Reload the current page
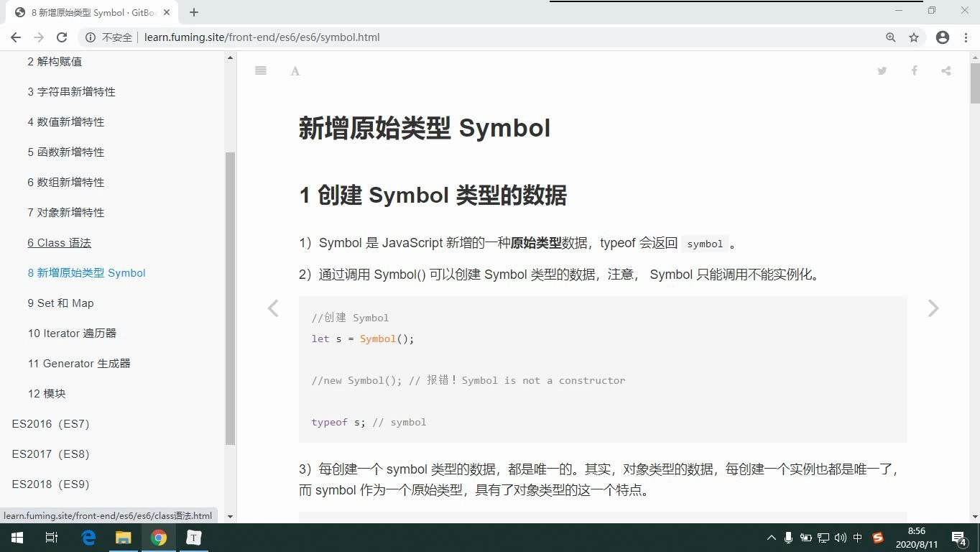The width and height of the screenshot is (980, 552). pos(62,37)
